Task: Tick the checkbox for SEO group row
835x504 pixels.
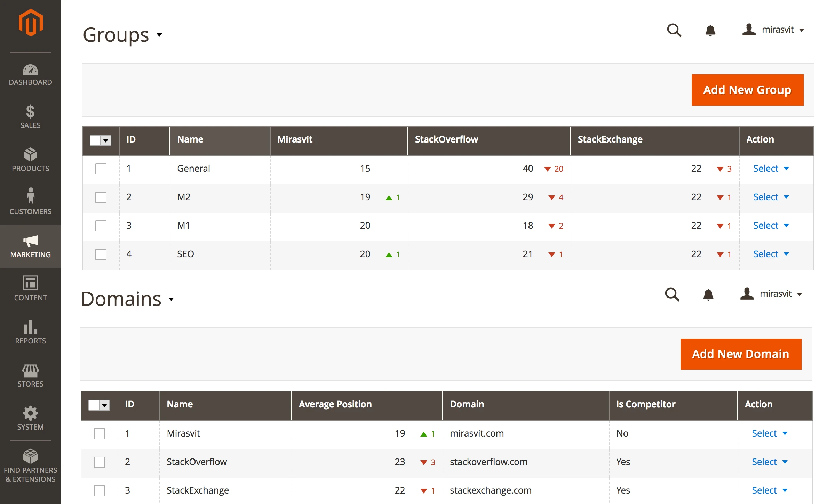Action: (101, 254)
